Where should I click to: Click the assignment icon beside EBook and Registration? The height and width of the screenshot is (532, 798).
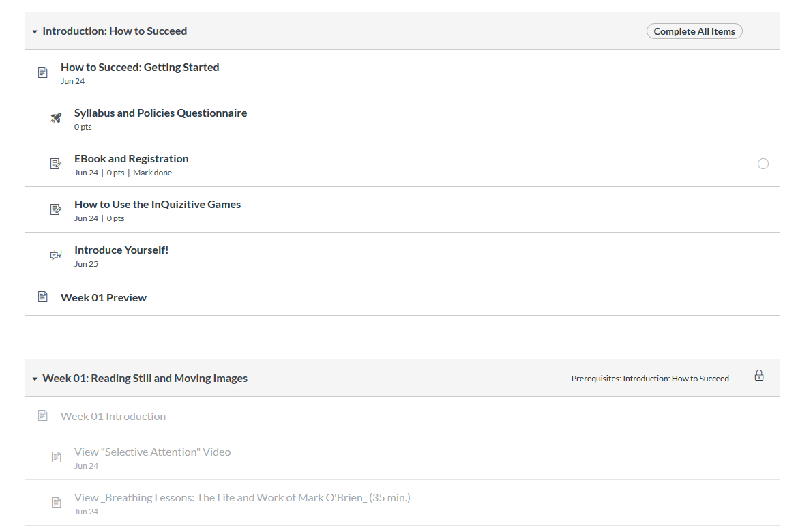(56, 164)
